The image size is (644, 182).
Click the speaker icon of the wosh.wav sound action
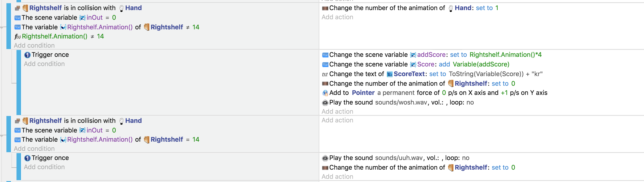[x=325, y=103]
